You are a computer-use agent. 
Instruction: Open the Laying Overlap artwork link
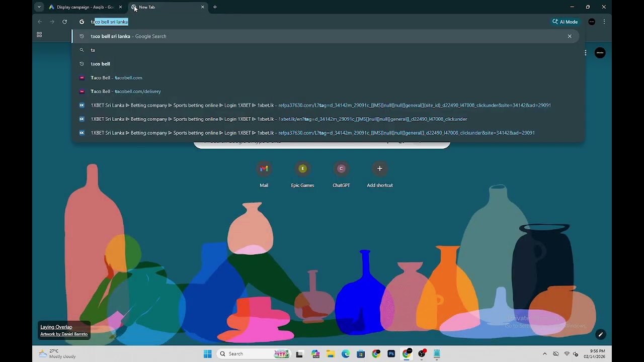click(x=56, y=327)
